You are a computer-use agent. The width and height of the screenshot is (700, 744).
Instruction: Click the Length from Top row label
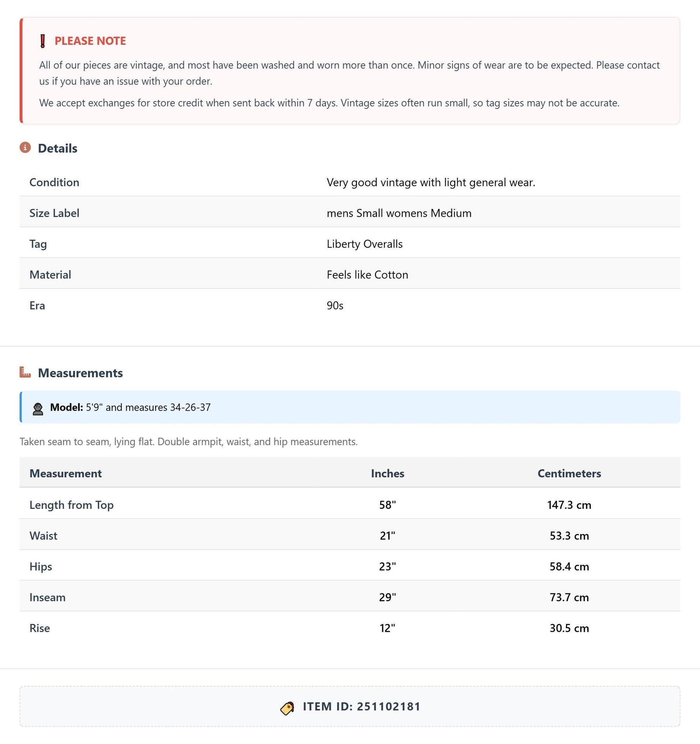pos(72,505)
